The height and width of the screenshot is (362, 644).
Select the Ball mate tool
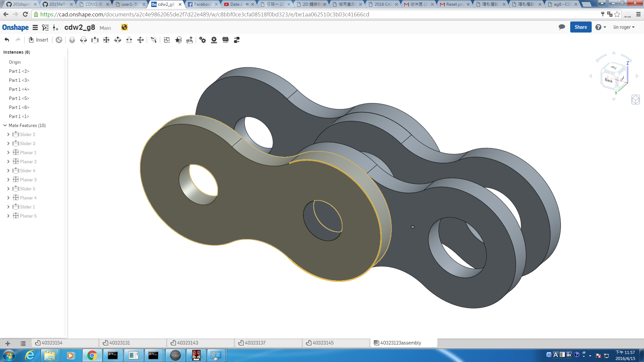pos(141,40)
